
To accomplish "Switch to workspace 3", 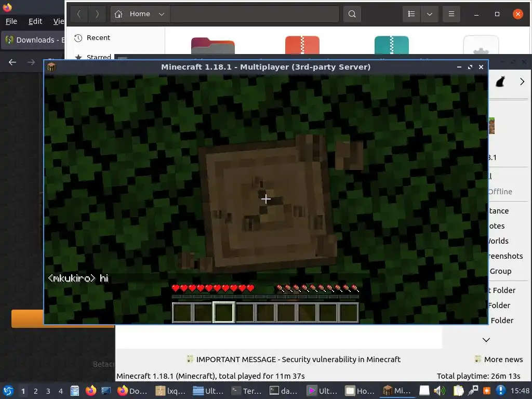I will coord(48,391).
